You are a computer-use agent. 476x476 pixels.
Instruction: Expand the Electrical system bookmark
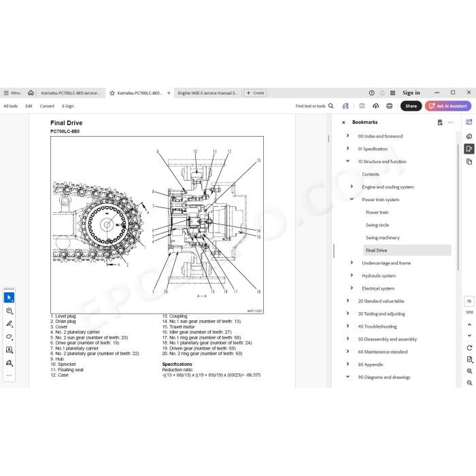[352, 288]
